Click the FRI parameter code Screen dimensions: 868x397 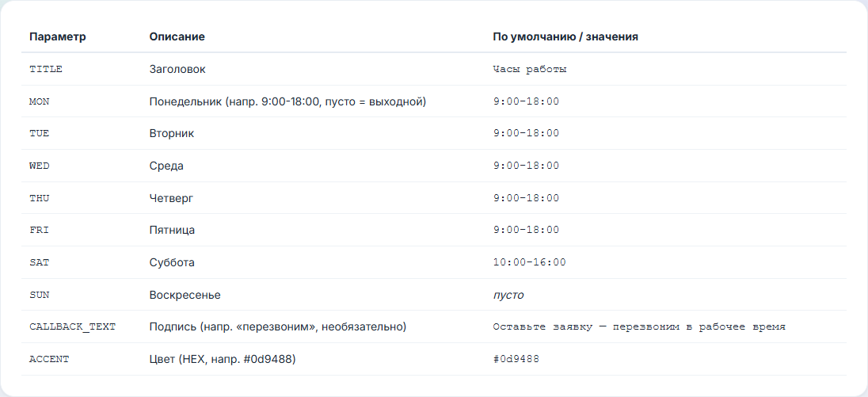40,231
